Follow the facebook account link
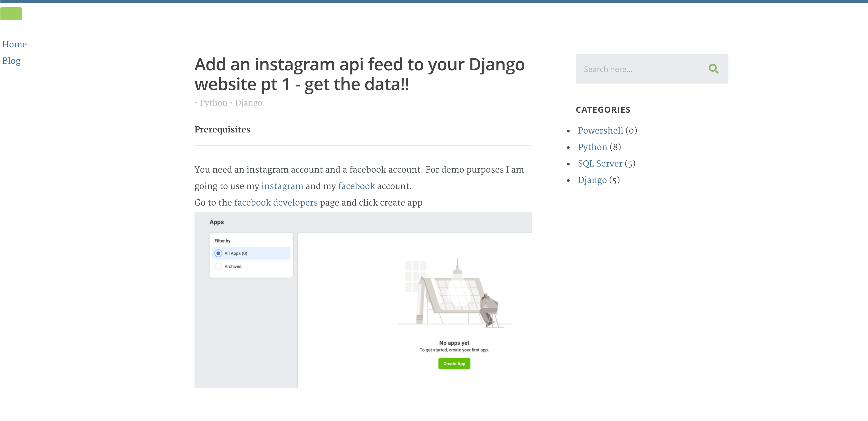 (357, 186)
